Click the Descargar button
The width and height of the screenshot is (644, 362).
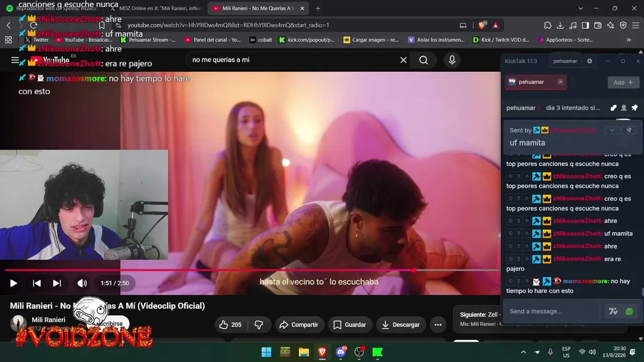tap(401, 325)
